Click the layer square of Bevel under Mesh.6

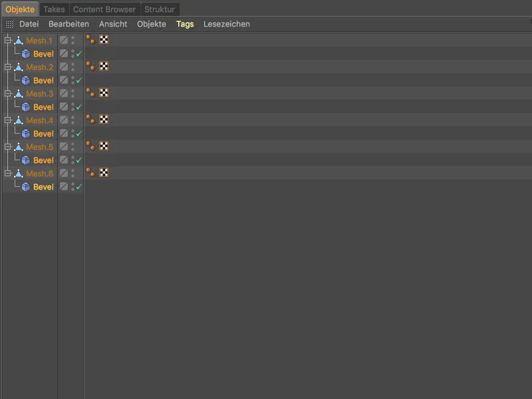click(x=64, y=186)
